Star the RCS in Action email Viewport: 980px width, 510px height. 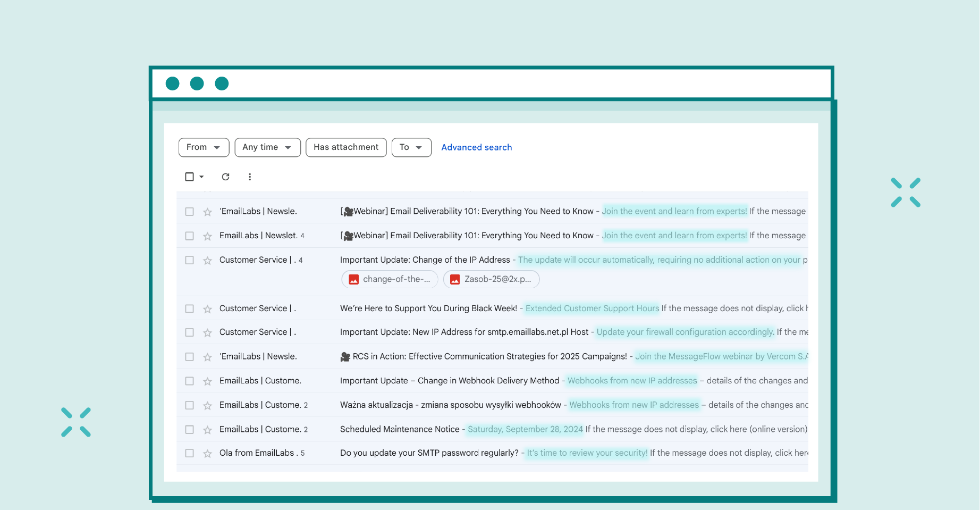pyautogui.click(x=207, y=356)
